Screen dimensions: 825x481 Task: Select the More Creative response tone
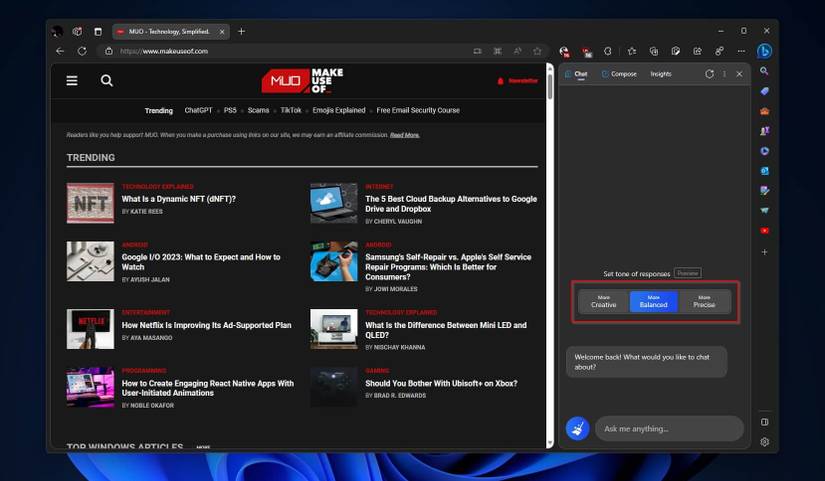coord(604,301)
